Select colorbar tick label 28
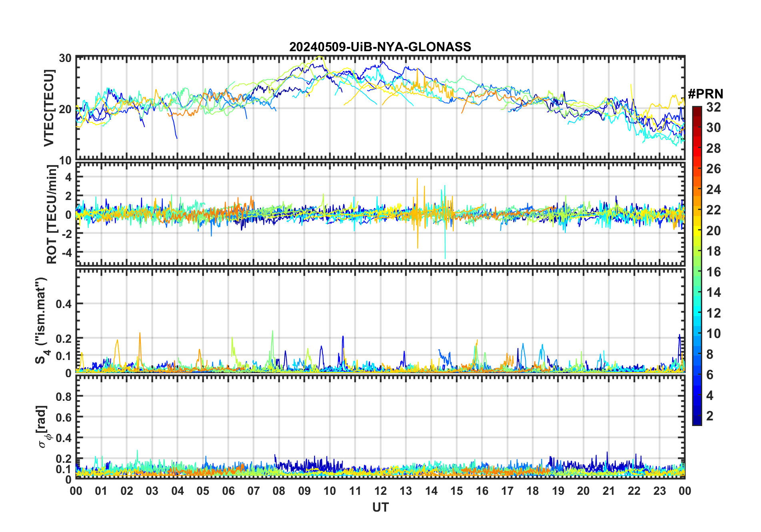 713,148
